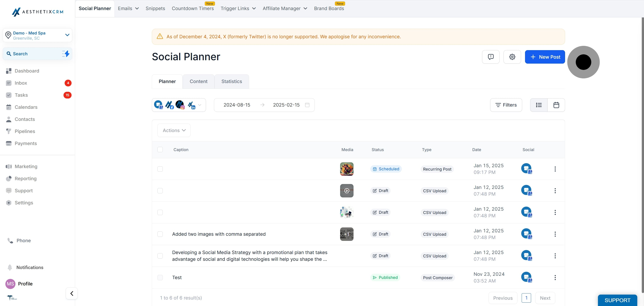Check the select-all checkbox in header
The width and height of the screenshot is (644, 306).
coord(160,150)
